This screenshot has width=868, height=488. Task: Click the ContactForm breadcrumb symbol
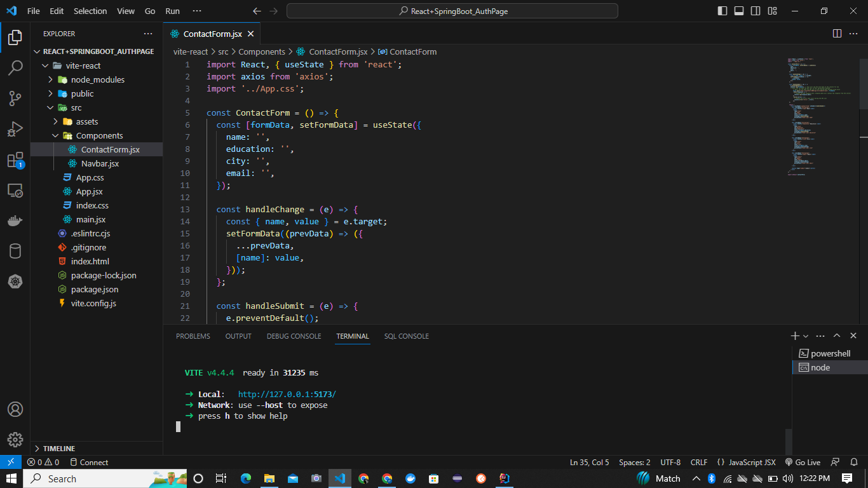(407, 52)
